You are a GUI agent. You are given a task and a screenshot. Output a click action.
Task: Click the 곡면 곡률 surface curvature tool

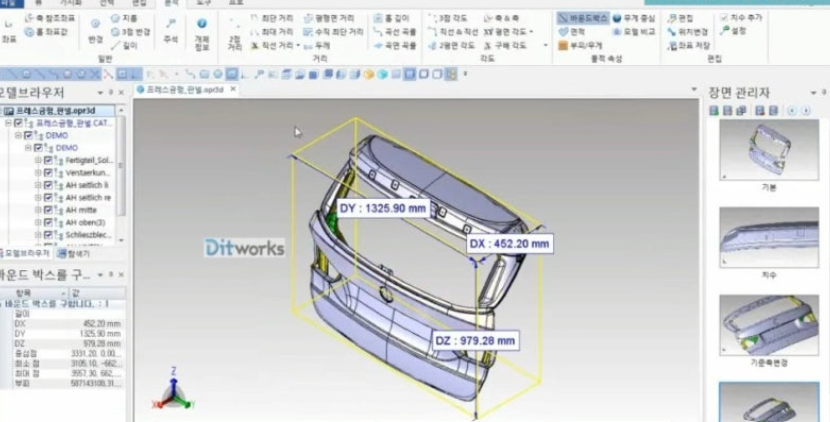[395, 46]
